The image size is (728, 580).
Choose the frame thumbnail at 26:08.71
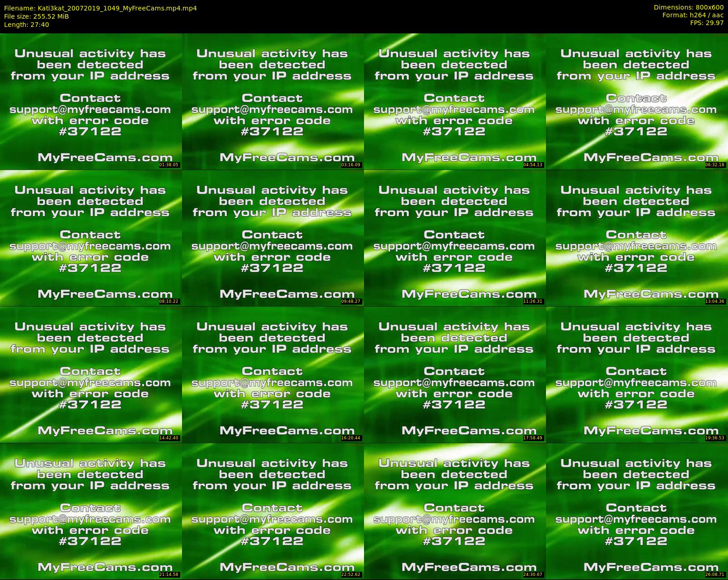(637, 511)
